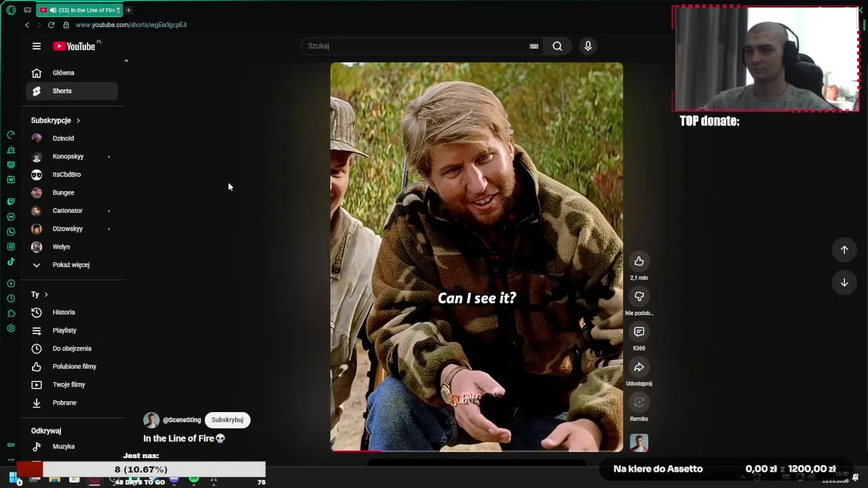Seek on the short's red progress bar
Image resolution: width=868 pixels, height=488 pixels.
pos(476,450)
